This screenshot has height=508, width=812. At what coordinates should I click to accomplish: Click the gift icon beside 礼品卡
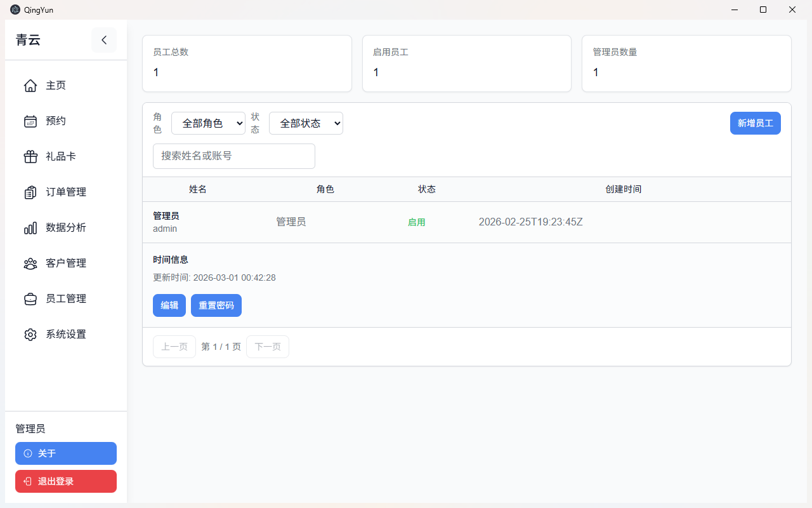pos(30,157)
